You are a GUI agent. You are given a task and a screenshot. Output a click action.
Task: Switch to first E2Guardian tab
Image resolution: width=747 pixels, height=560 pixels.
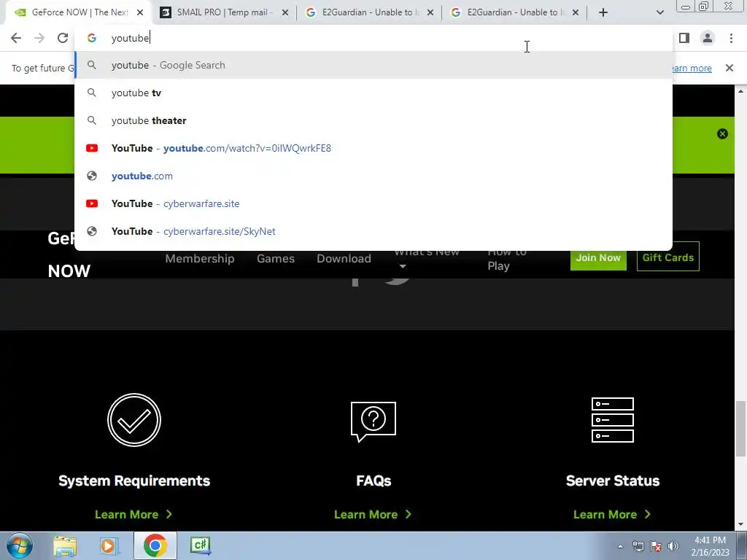pos(369,12)
